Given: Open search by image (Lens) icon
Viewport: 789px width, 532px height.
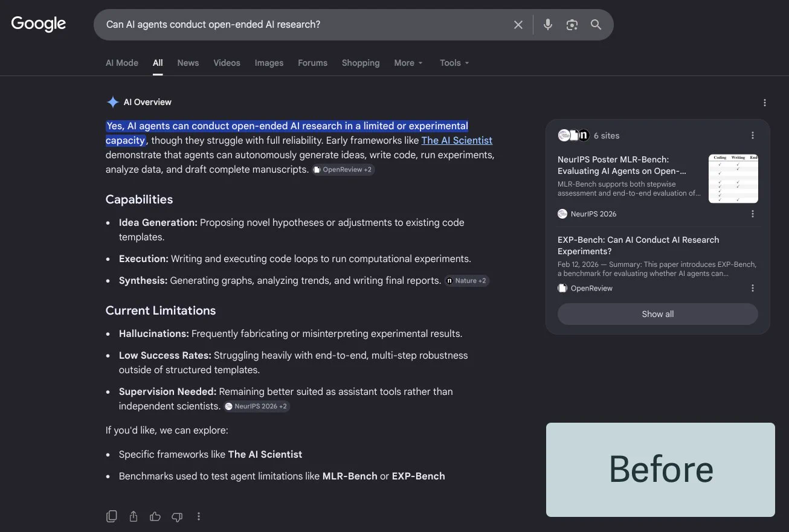Looking at the screenshot, I should click(572, 25).
